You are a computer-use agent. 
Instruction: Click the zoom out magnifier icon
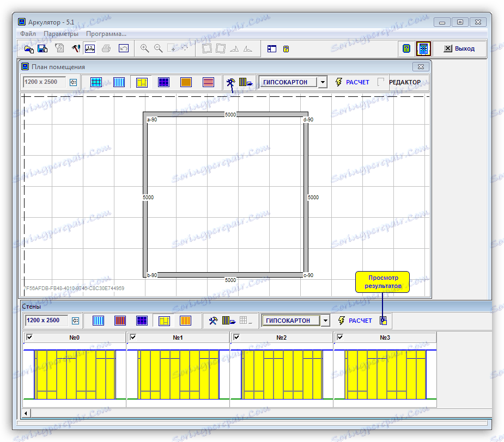pos(158,48)
